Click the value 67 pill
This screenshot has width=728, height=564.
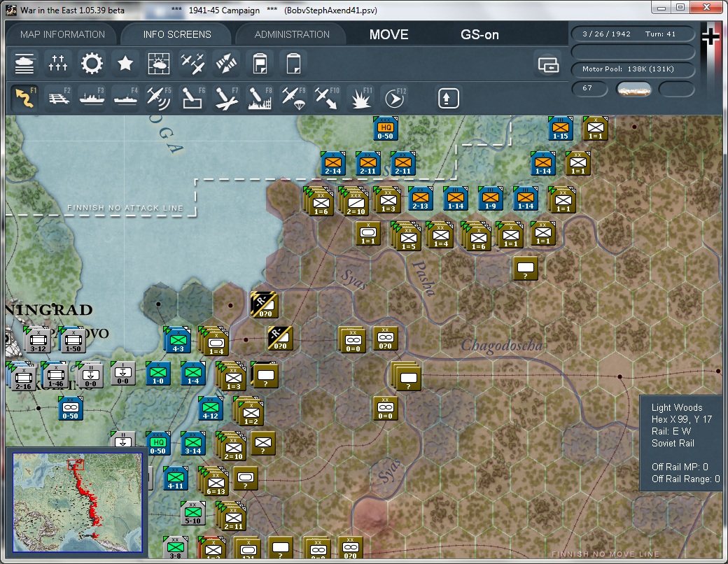click(589, 88)
